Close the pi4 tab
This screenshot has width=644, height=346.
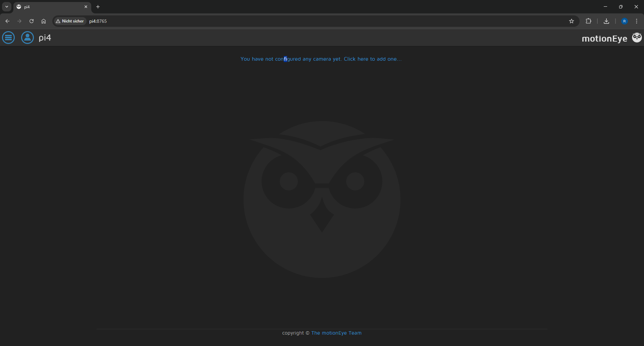coord(86,7)
